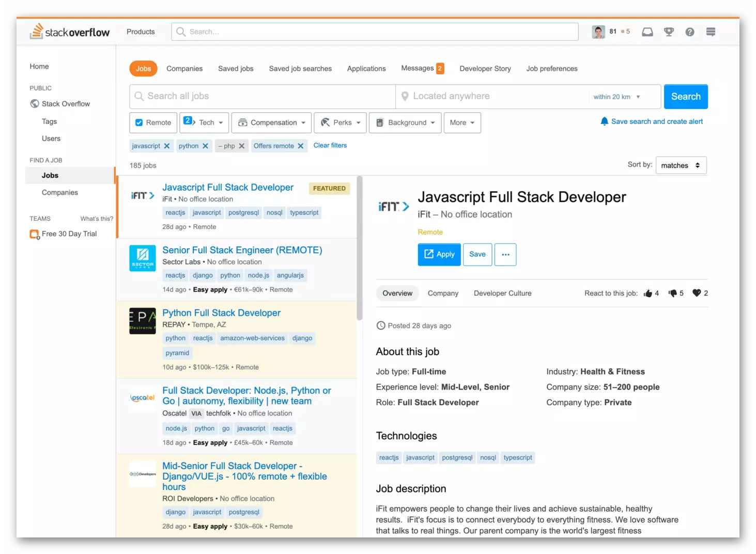This screenshot has height=554, width=756.
Task: Open the achievements trophy icon
Action: (x=669, y=32)
